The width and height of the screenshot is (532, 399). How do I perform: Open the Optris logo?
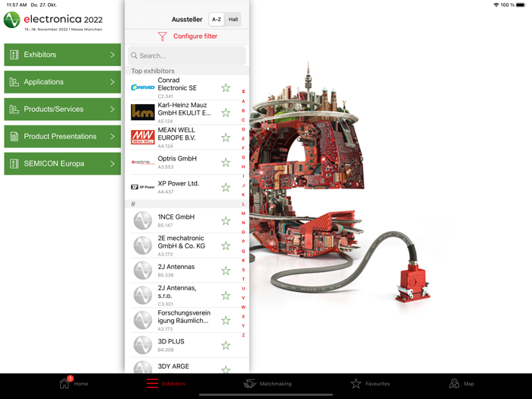143,162
